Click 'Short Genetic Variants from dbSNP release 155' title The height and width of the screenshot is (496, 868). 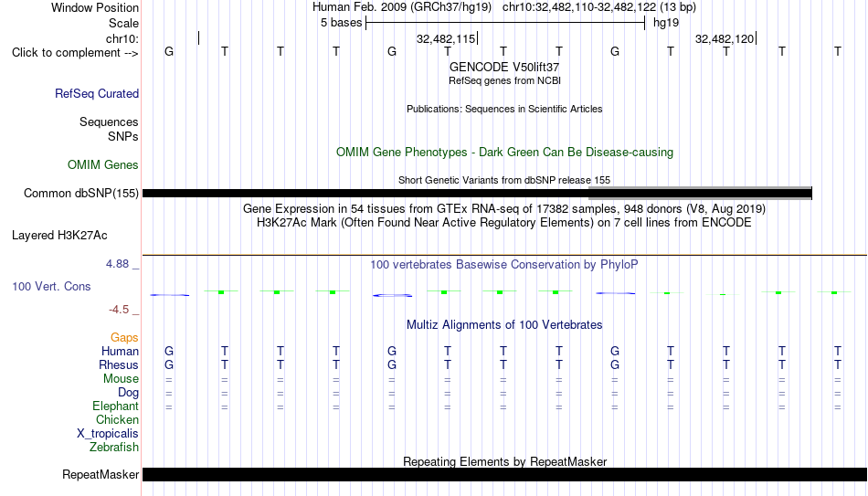[504, 180]
